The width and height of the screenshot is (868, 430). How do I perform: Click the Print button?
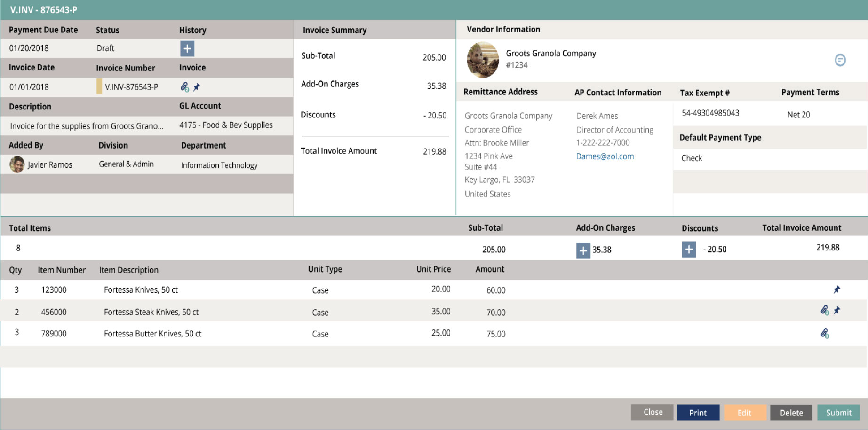698,413
